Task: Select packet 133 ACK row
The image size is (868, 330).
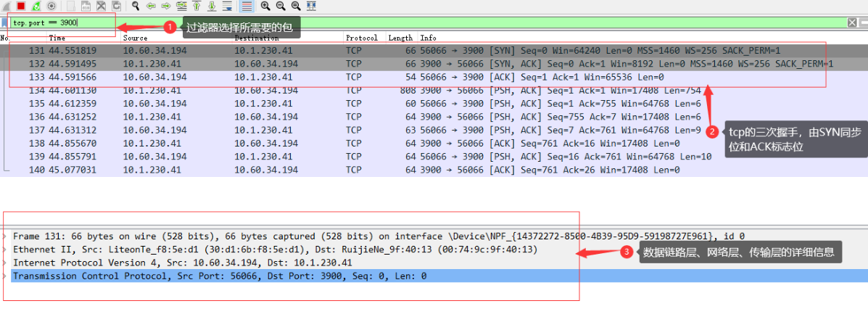Action: click(434, 76)
